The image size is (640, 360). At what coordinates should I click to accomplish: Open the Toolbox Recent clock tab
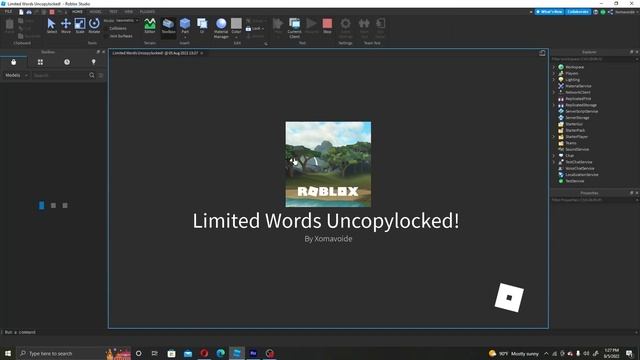[x=67, y=62]
